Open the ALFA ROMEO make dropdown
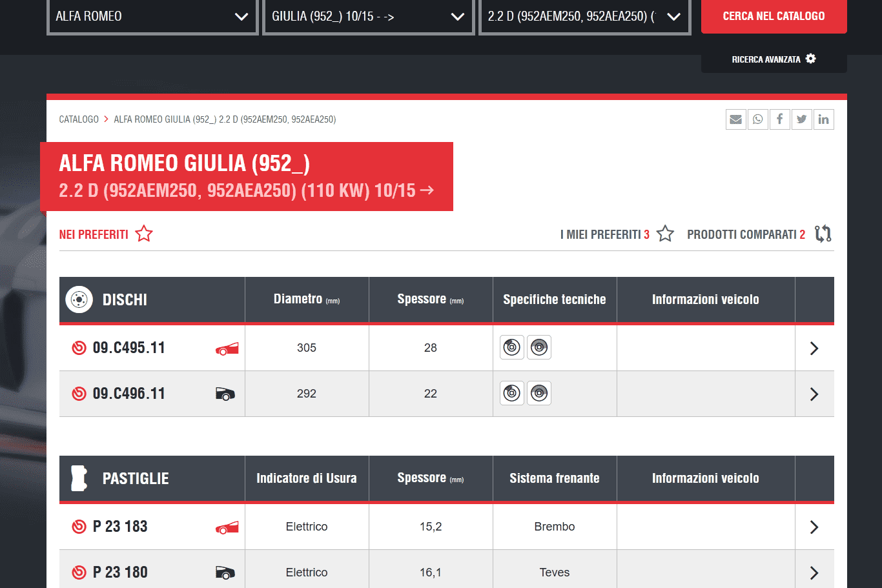 (x=152, y=17)
